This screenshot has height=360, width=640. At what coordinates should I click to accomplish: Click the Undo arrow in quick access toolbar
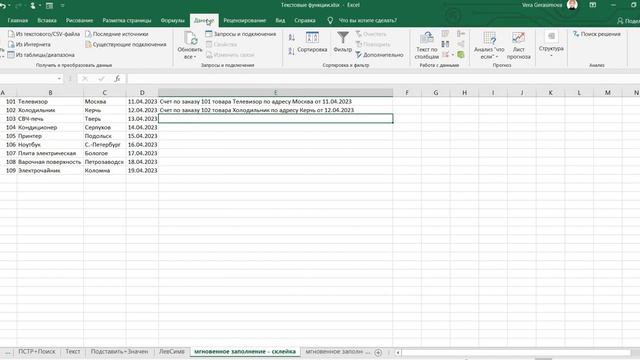[x=3, y=6]
